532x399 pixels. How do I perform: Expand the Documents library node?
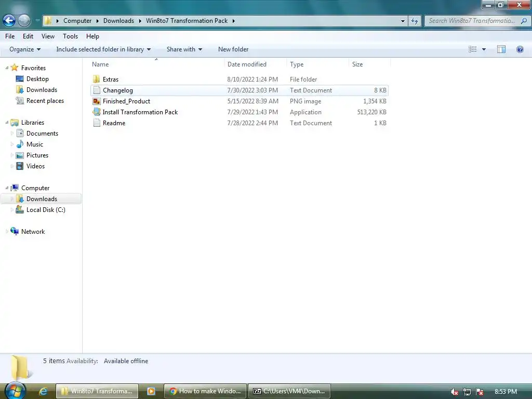(12, 134)
